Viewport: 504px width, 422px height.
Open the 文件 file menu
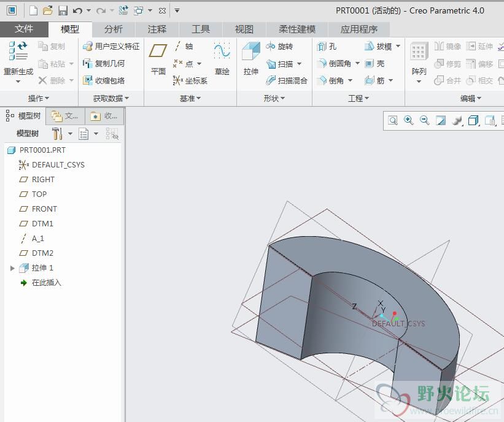[24, 29]
